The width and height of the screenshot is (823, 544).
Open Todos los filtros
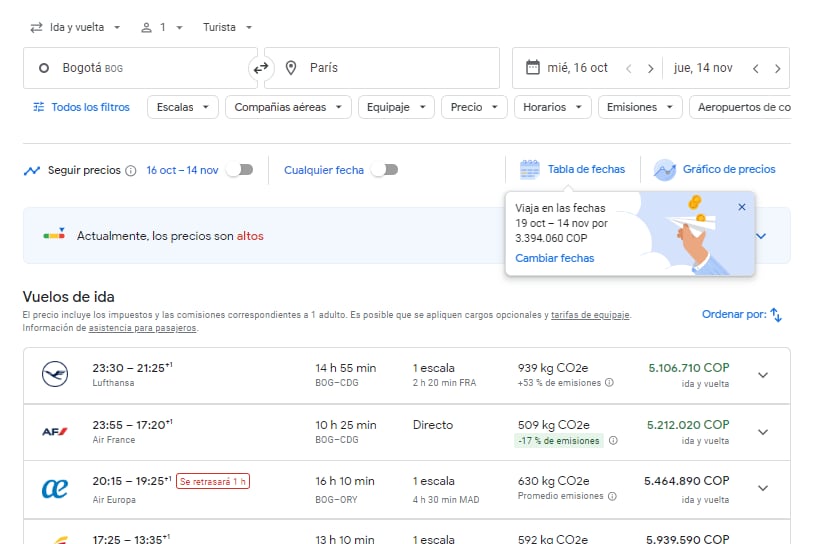pyautogui.click(x=81, y=107)
